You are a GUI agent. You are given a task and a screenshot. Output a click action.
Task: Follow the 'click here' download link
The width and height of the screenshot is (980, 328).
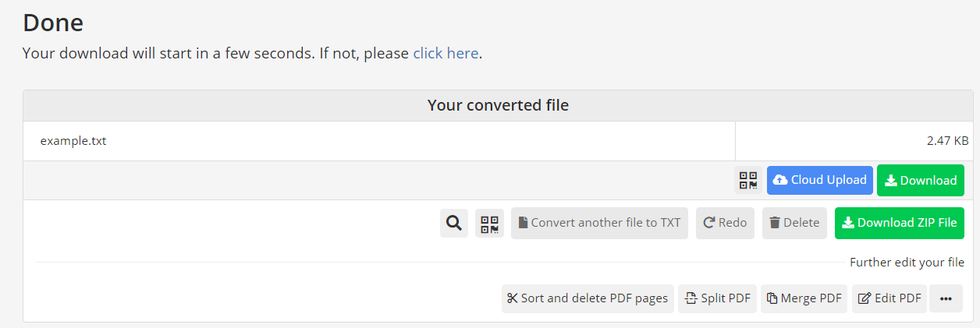(446, 53)
